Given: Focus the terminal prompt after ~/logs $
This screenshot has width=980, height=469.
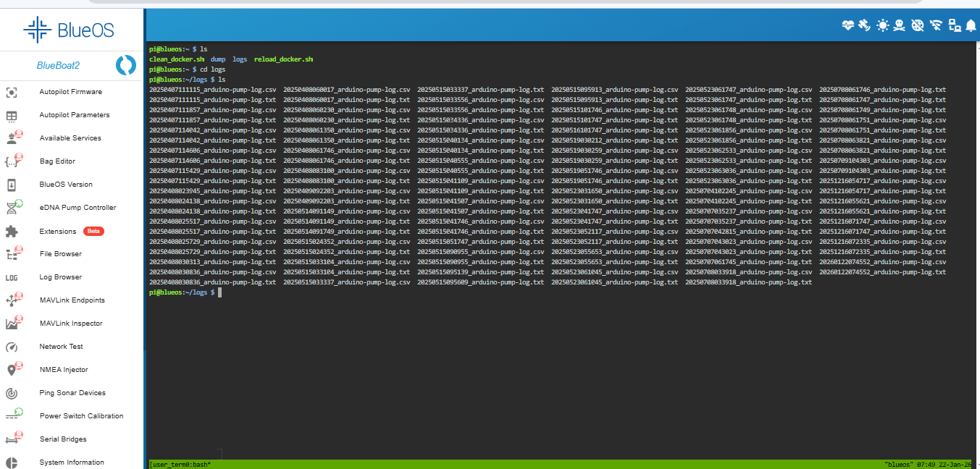Looking at the screenshot, I should tap(219, 292).
